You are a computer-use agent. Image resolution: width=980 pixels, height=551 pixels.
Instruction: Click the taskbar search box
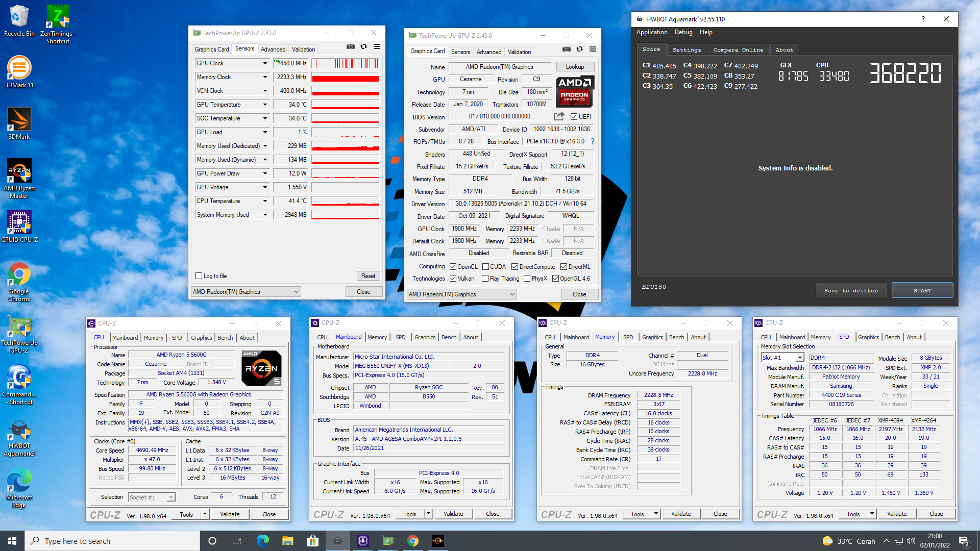(112, 541)
